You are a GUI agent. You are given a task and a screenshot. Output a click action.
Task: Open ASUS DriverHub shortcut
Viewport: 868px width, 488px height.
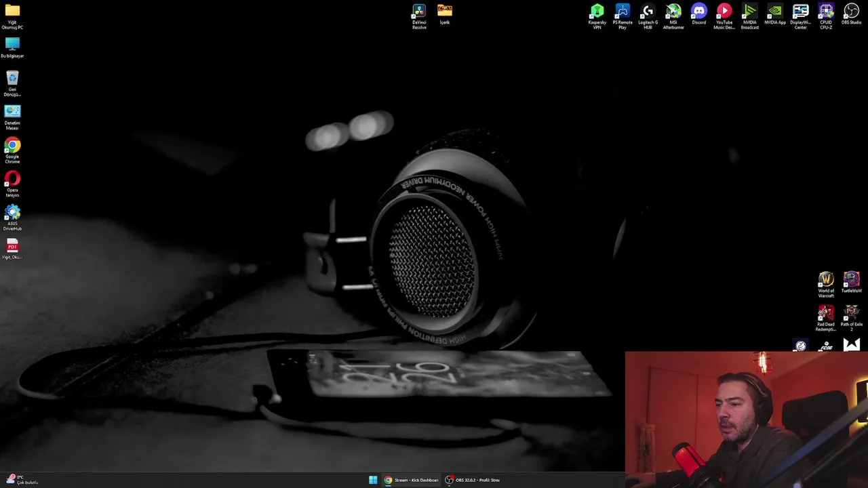12,218
